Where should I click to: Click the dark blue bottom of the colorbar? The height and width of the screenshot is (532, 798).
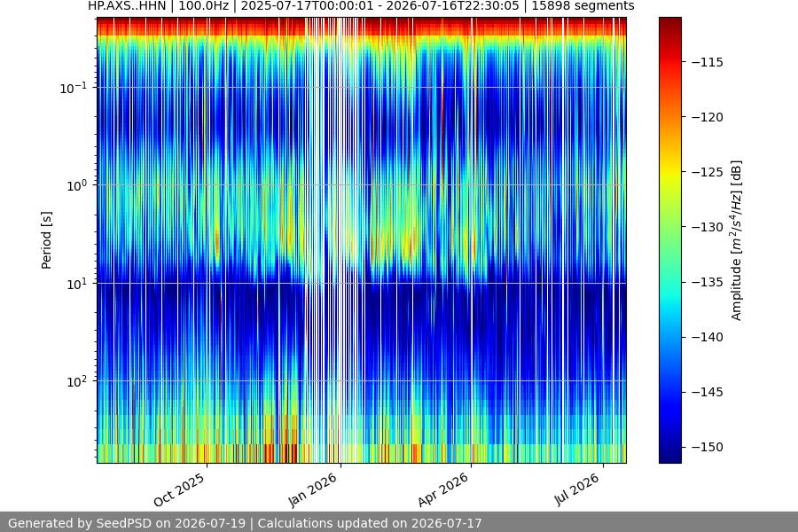(669, 456)
